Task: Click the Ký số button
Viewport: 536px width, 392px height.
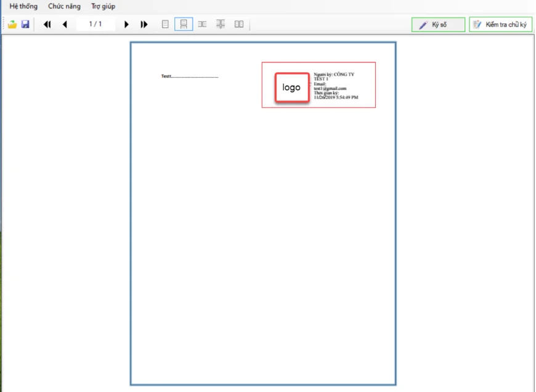Action: pos(438,25)
